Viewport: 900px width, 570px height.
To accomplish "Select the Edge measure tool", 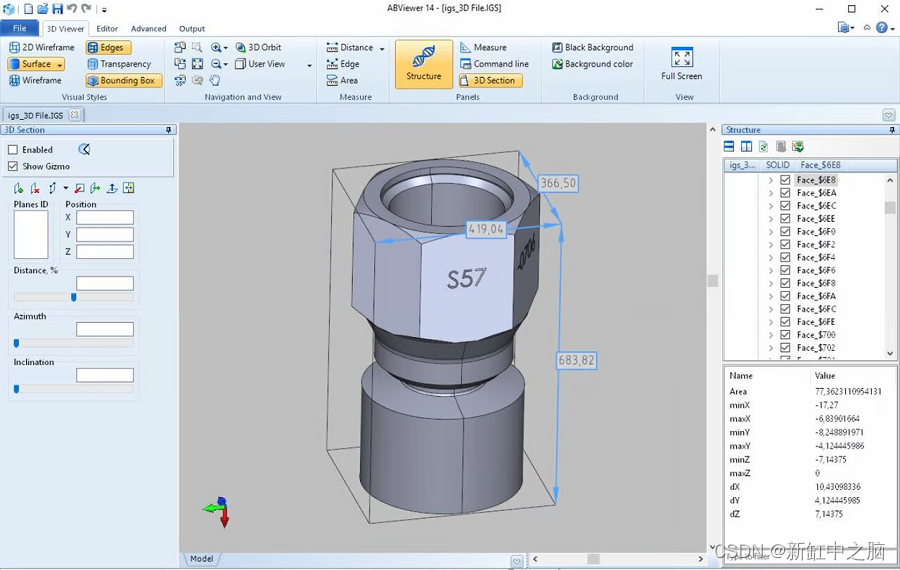I will click(x=343, y=64).
